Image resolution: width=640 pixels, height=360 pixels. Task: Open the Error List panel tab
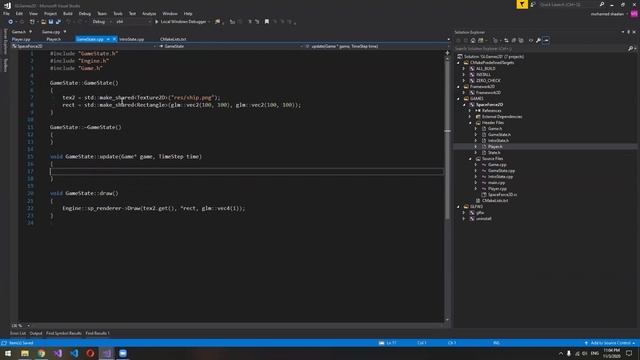tap(18, 333)
